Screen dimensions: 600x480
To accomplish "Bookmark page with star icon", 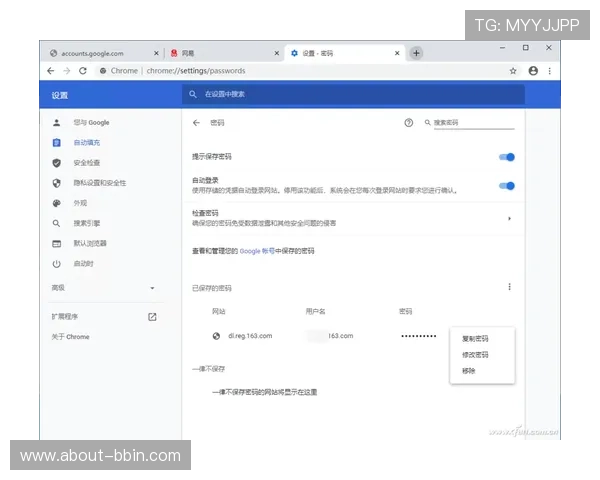I will 513,71.
